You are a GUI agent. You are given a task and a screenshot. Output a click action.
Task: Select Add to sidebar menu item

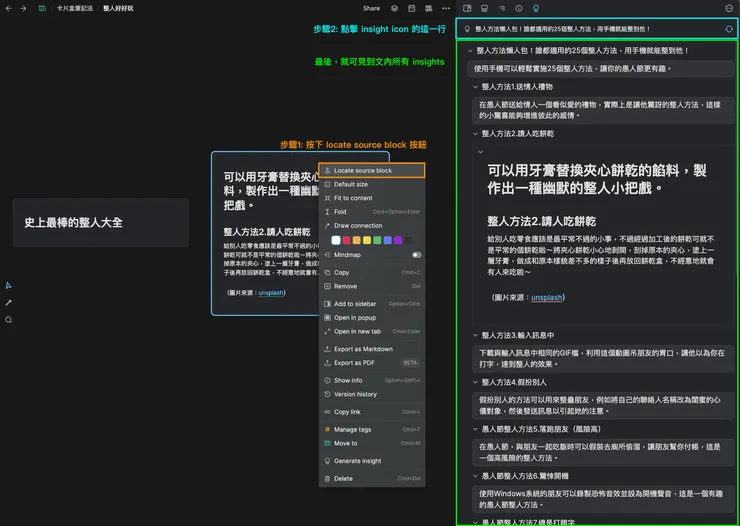click(x=372, y=304)
